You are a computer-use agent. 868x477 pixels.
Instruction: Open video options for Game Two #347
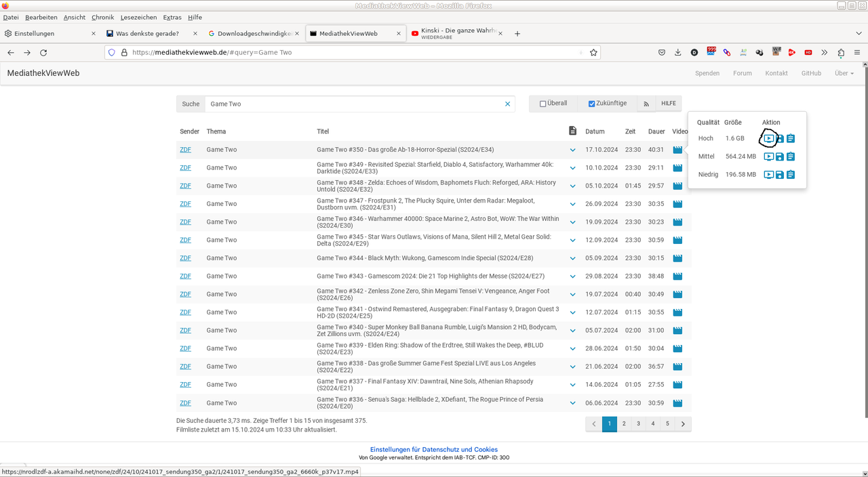677,204
